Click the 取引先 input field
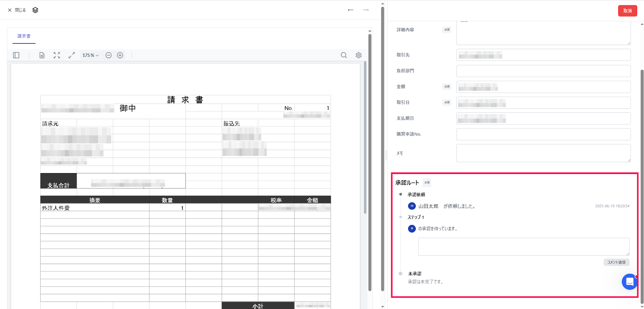 543,55
